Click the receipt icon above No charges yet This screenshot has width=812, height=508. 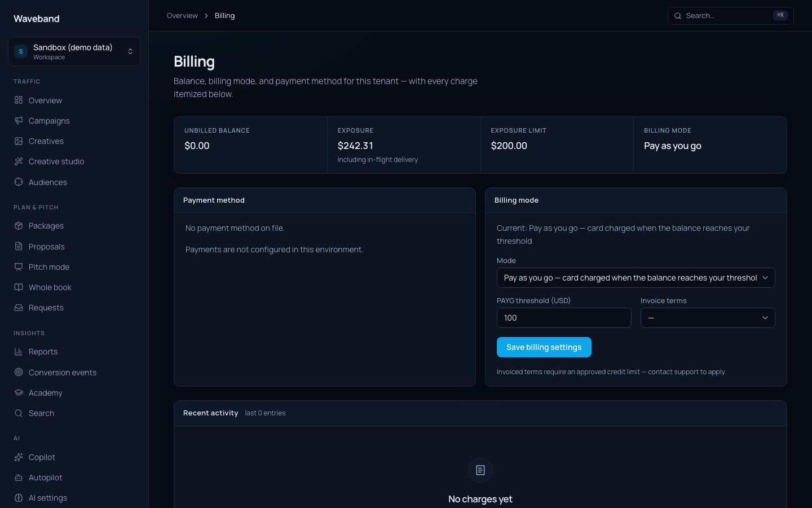[480, 470]
